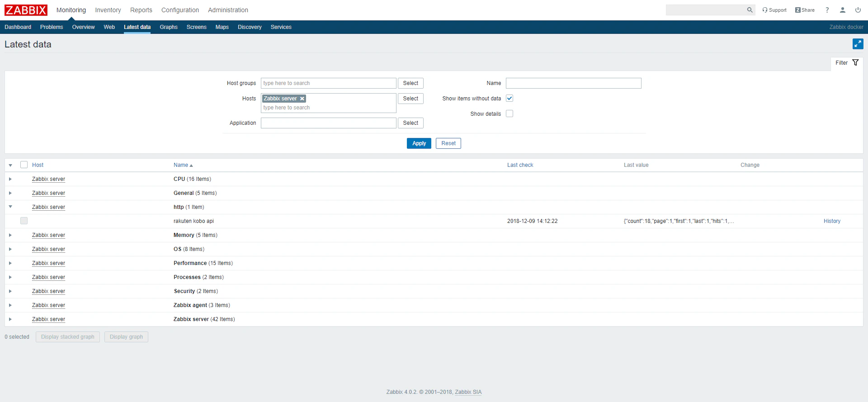Viewport: 868px width, 402px height.
Task: Remove Zabbix server host tag
Action: point(302,99)
